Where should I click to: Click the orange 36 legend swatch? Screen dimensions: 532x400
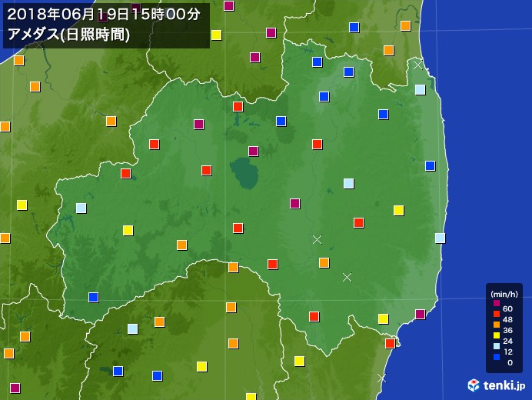click(497, 325)
